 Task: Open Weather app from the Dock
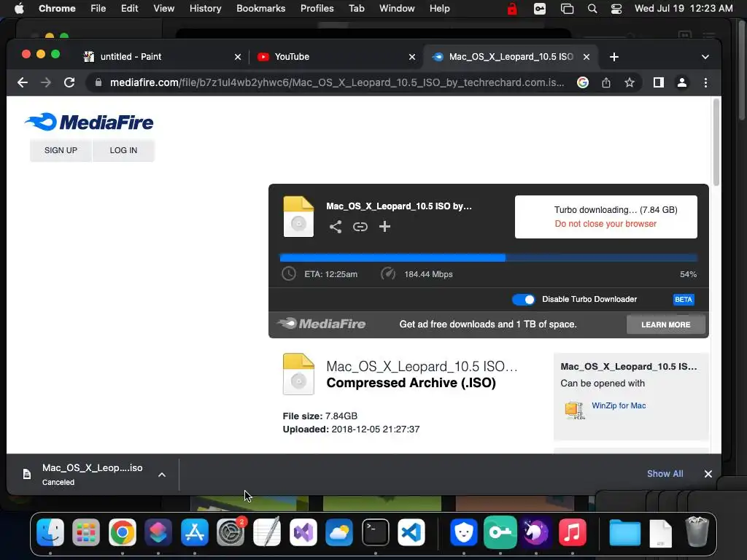(x=339, y=532)
